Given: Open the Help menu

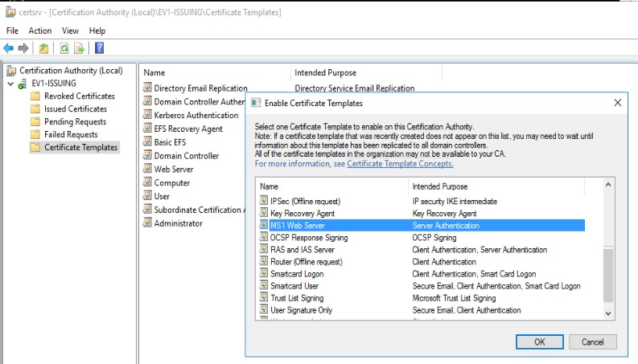Looking at the screenshot, I should point(97,31).
